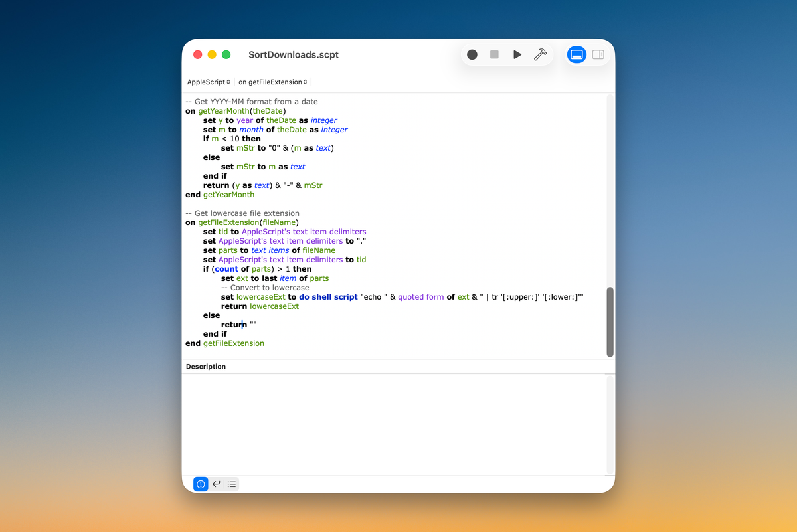Zoom the window with the green button
The image size is (797, 532).
point(226,54)
